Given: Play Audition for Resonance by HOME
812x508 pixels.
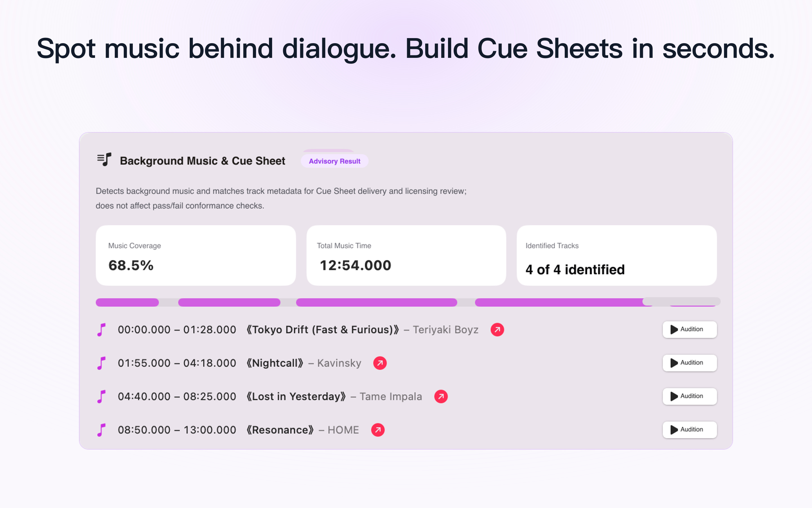Looking at the screenshot, I should [690, 430].
